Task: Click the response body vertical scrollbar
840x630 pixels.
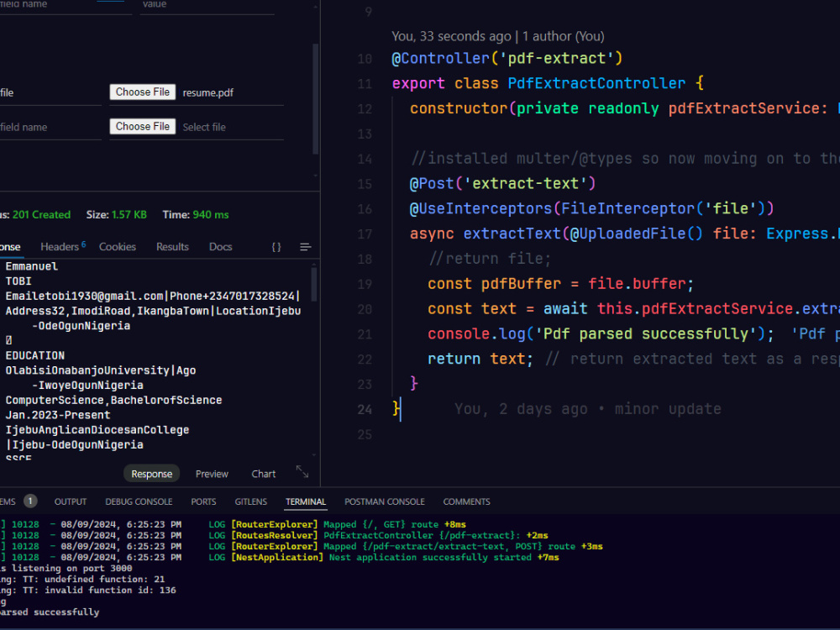Action: point(314,285)
